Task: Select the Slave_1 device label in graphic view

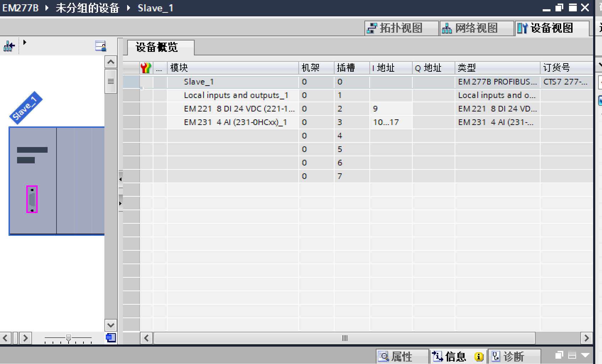Action: pos(26,108)
